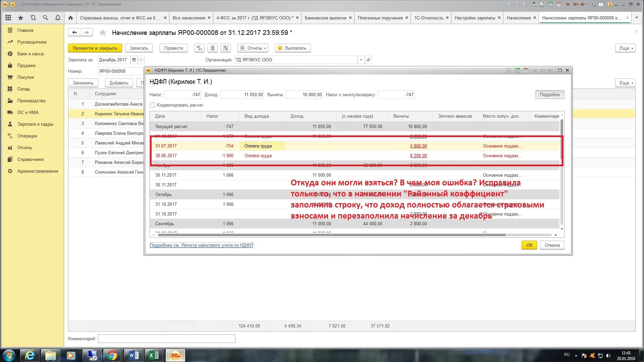The width and height of the screenshot is (644, 362).
Task: Open Банк и касса section in sidebar
Action: pyautogui.click(x=31, y=54)
